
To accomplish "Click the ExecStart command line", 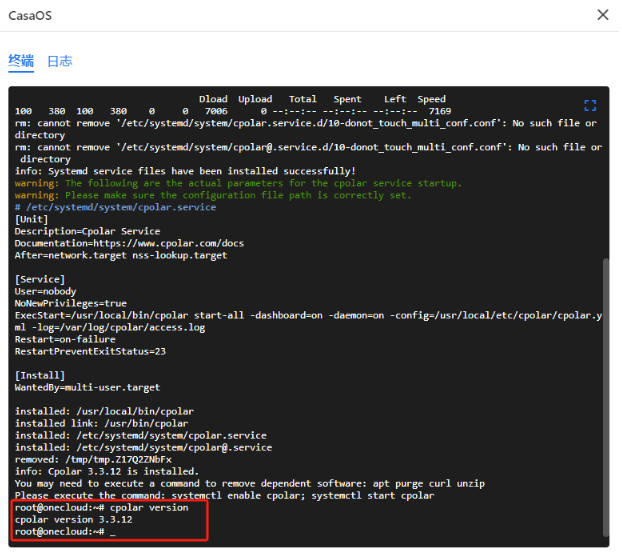I will [300, 315].
